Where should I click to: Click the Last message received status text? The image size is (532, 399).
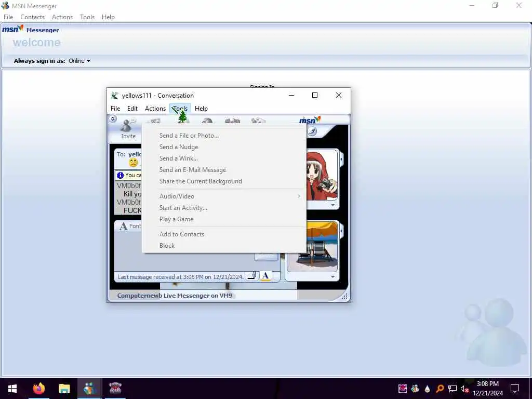click(x=180, y=277)
